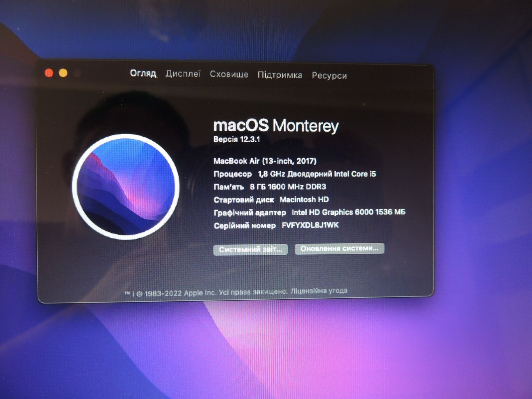This screenshot has height=399, width=532.
Task: Click processor value 1,8 GHz Intel Core i5
Action: tap(317, 174)
